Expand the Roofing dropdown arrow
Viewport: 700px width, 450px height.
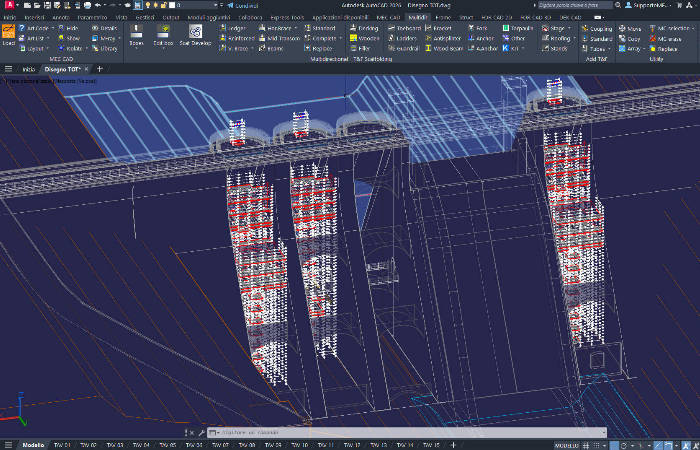[x=574, y=38]
